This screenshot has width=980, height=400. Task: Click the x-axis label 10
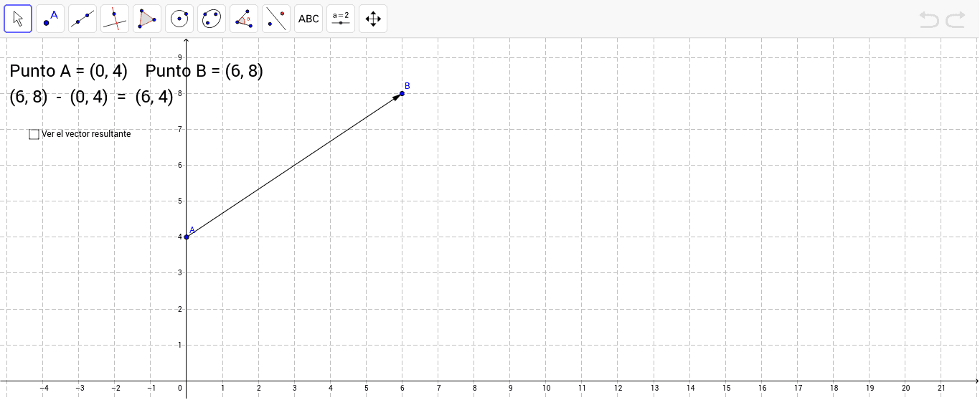point(546,389)
